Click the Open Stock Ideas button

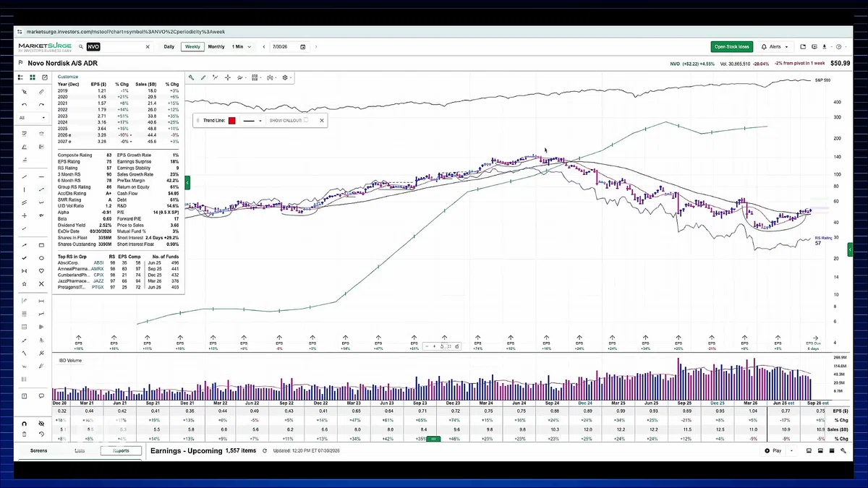point(732,46)
